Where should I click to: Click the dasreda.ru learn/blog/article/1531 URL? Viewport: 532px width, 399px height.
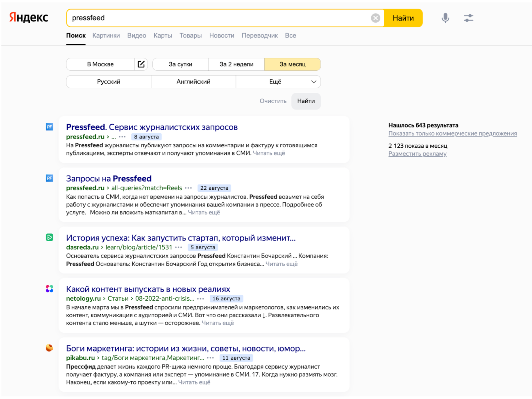119,247
